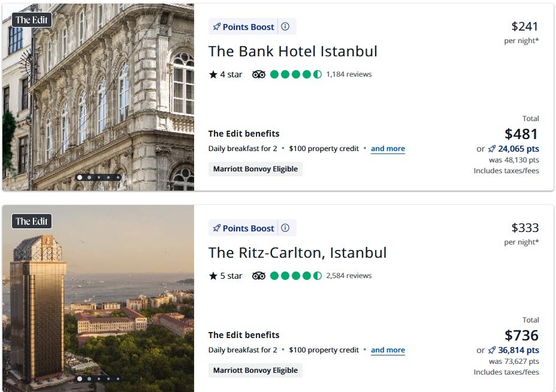Click "and more" link for Ritz-Carlton benefits
Viewport: 556px width, 392px height.
point(388,350)
